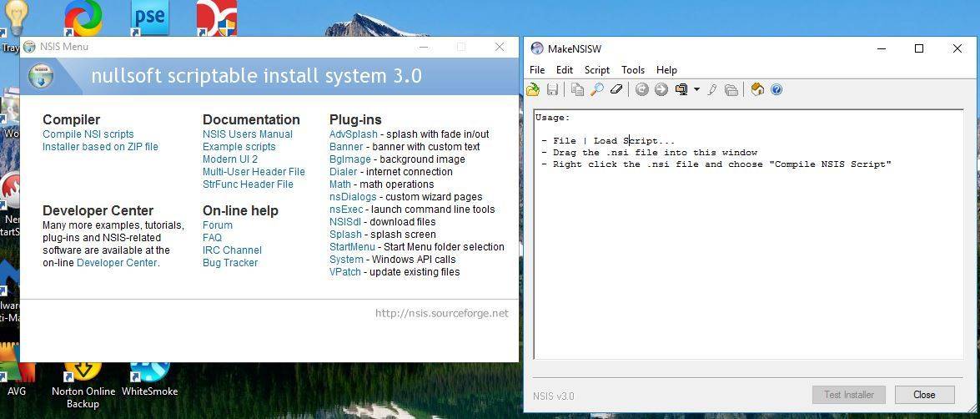Maximize the MakeNSISW window
Viewport: 980px width, 419px height.
click(919, 48)
